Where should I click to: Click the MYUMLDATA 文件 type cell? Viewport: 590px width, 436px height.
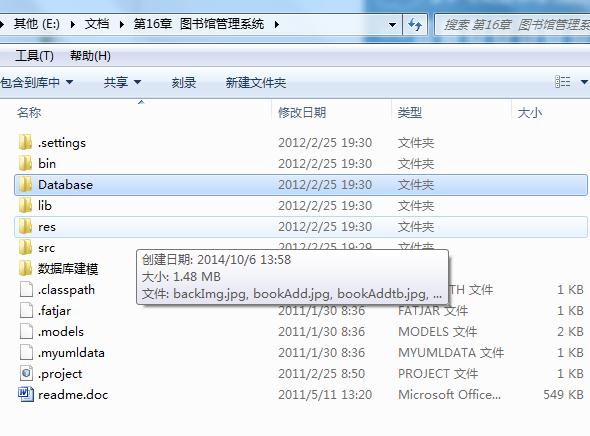pyautogui.click(x=451, y=353)
